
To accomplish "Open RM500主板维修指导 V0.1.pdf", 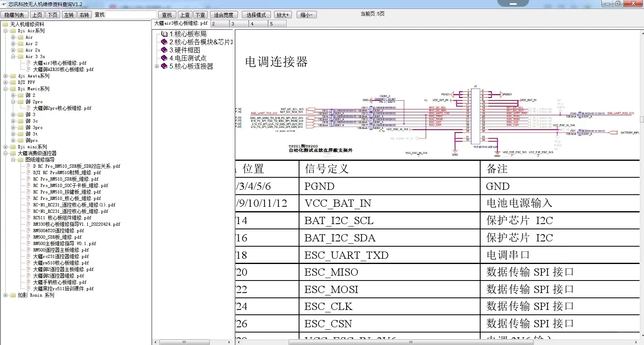I will 64,243.
